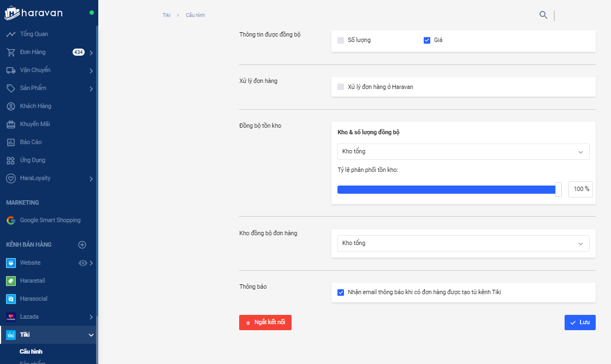611x364 pixels.
Task: Uncheck the Giá sync checkbox
Action: point(427,40)
